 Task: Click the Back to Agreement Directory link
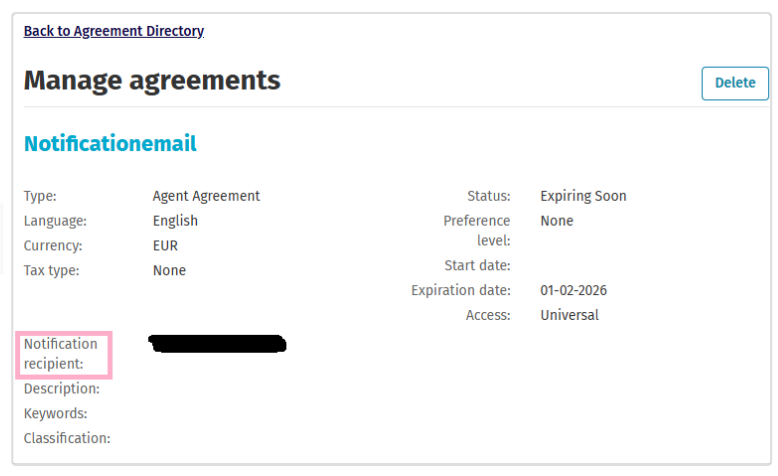pos(114,31)
